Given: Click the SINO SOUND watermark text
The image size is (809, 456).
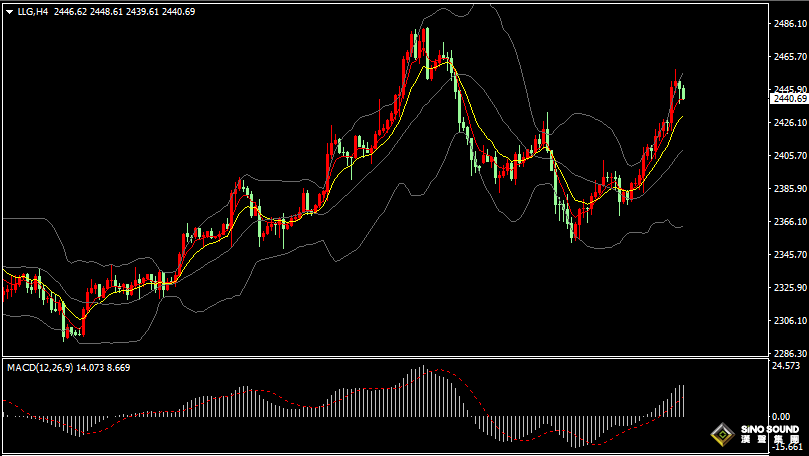Looking at the screenshot, I should 770,431.
